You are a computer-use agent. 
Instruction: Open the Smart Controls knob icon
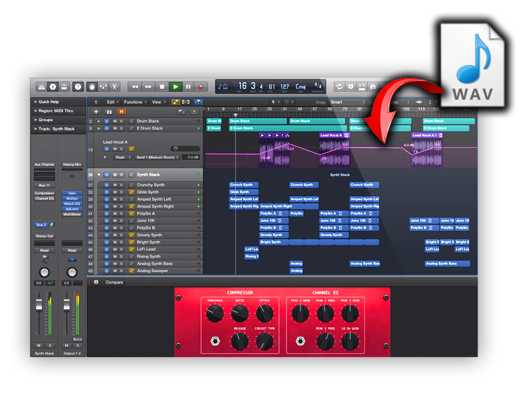[x=92, y=87]
